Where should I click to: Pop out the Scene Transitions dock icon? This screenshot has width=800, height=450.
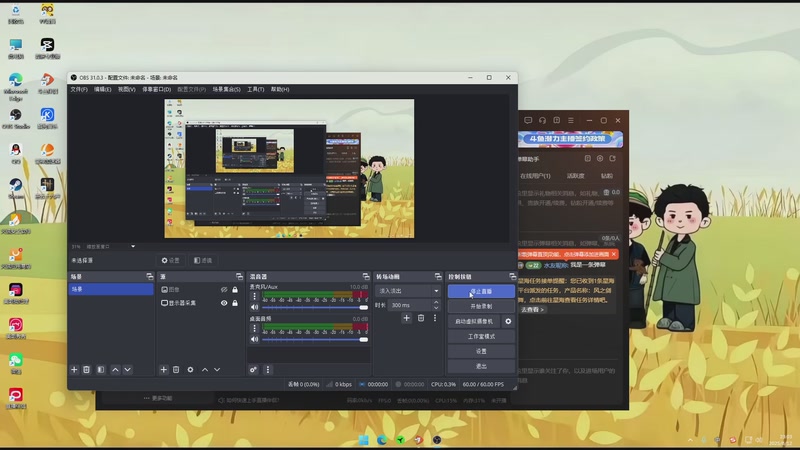tap(438, 276)
